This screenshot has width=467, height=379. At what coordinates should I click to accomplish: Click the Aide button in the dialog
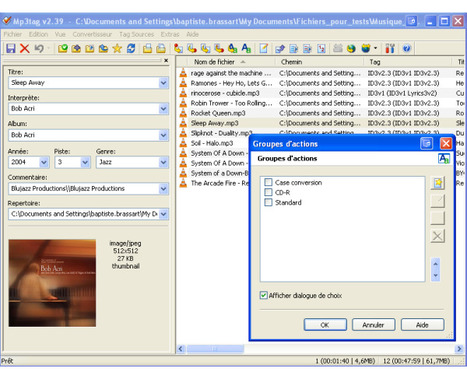(x=422, y=325)
